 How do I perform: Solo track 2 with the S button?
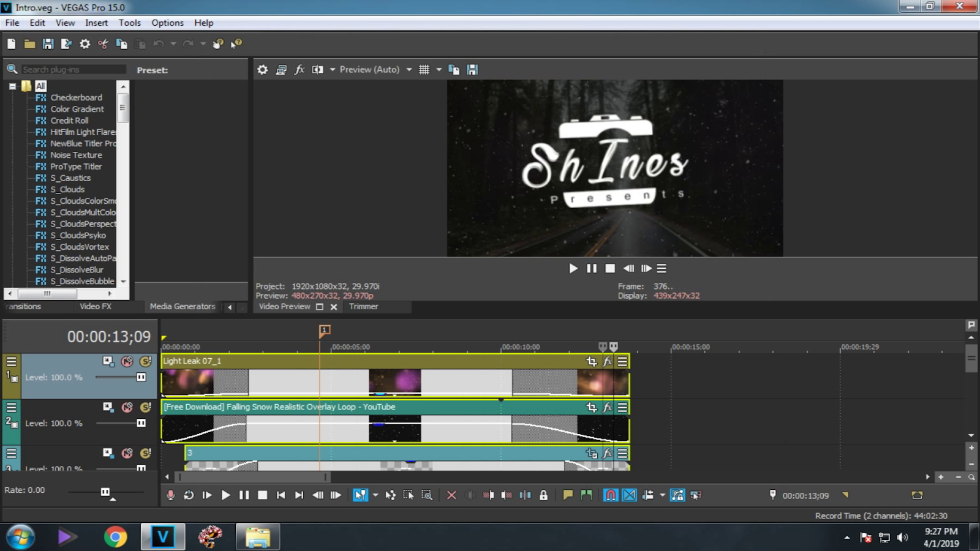pyautogui.click(x=145, y=407)
